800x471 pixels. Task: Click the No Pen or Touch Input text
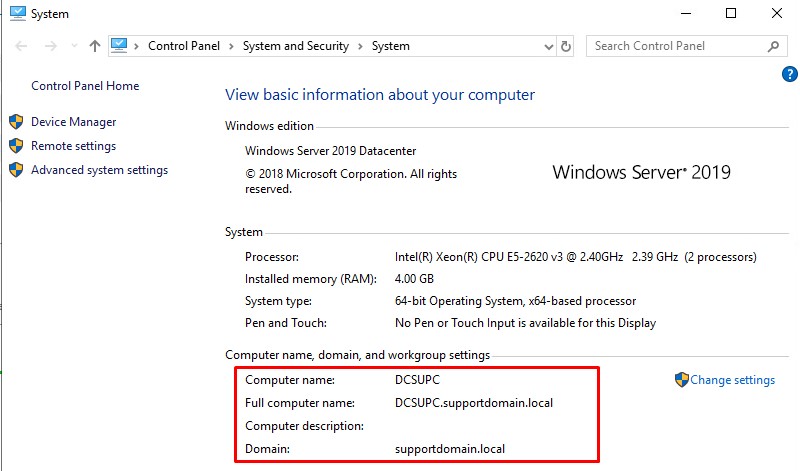(525, 323)
